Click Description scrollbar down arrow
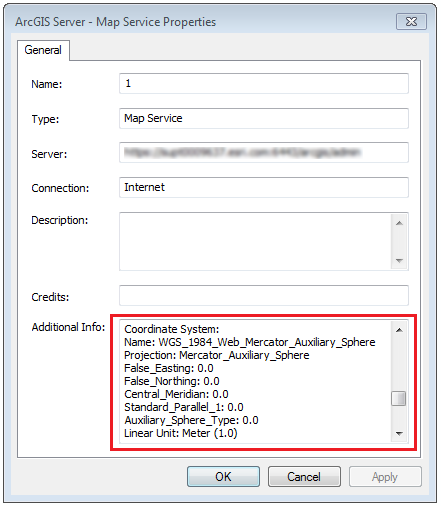 [399, 260]
